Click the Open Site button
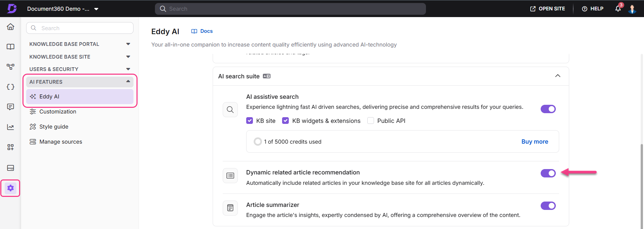Screen dimensions: 644x229 point(548,9)
